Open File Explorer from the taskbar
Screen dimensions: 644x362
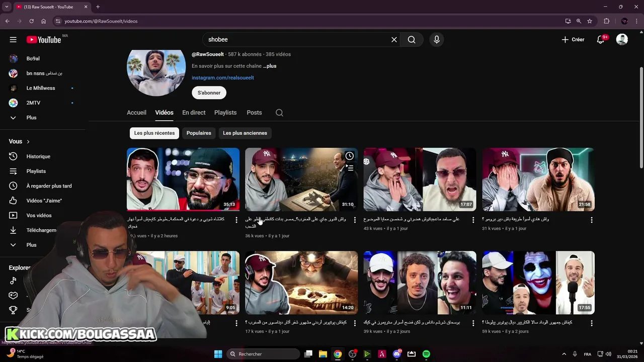tap(323, 354)
